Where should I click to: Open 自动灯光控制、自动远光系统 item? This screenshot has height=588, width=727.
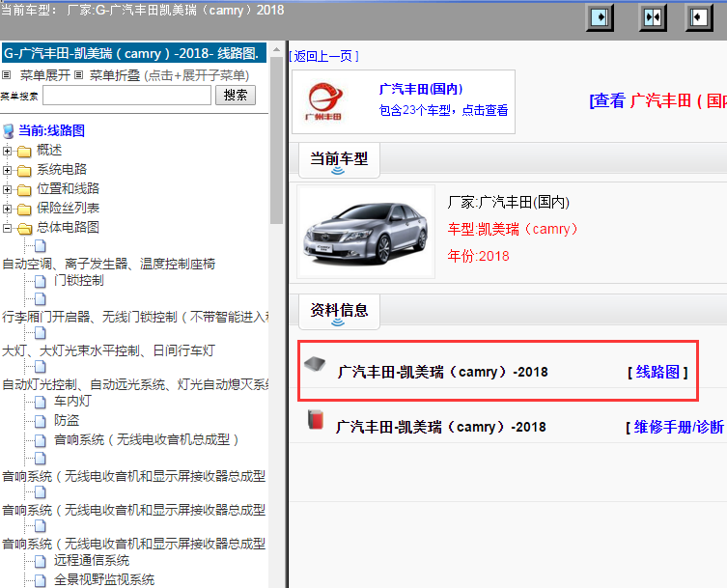(135, 384)
